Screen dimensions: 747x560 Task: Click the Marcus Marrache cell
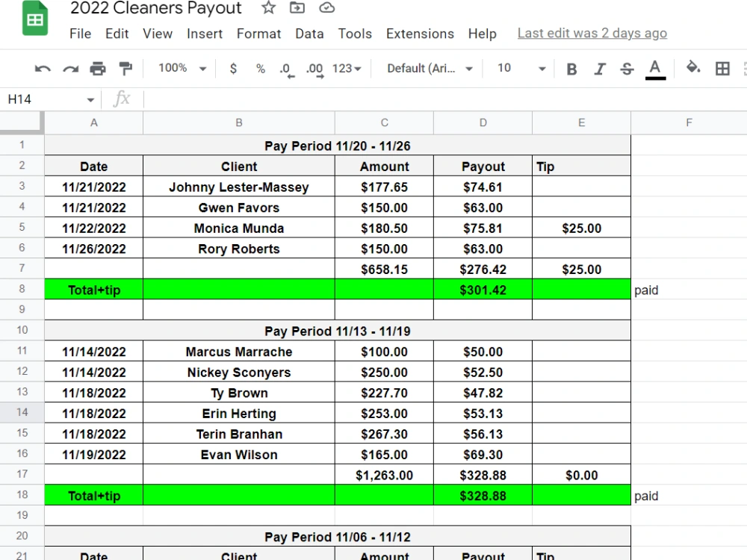[239, 352]
